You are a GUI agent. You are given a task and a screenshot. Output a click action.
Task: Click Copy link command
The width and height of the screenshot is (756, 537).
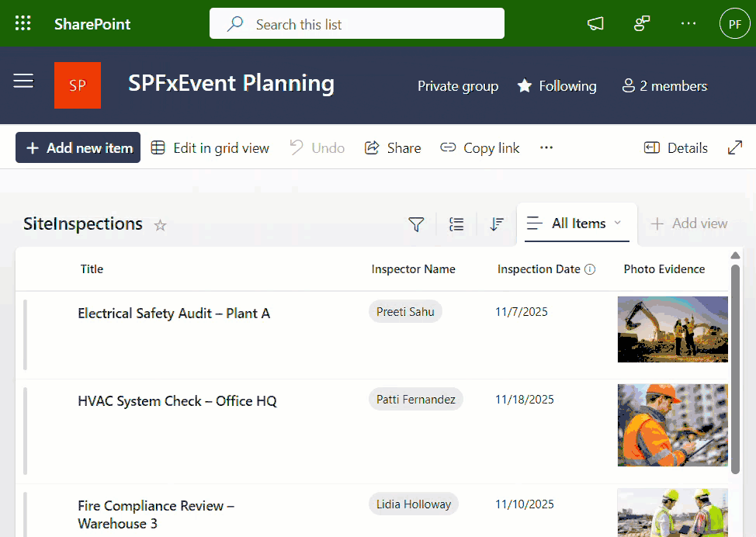(480, 148)
